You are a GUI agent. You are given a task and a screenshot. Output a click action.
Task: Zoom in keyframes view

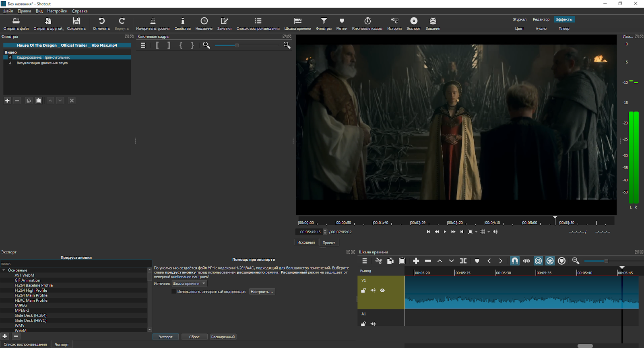point(287,45)
